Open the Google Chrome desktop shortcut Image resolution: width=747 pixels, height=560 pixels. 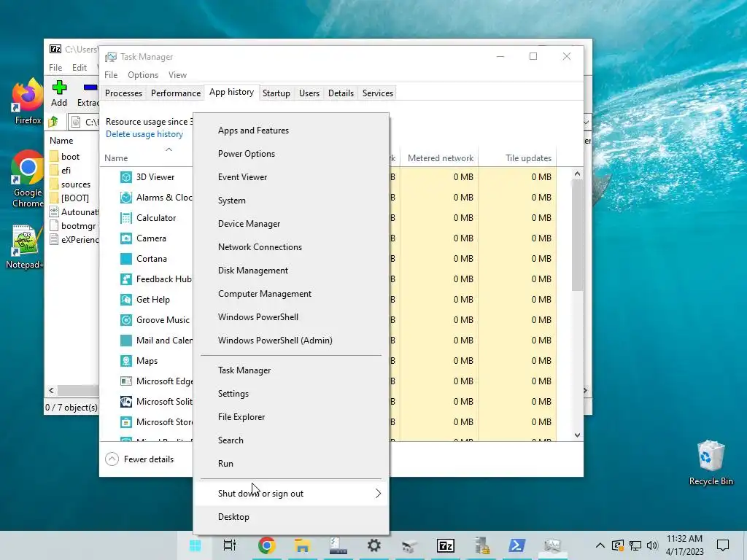[28, 179]
